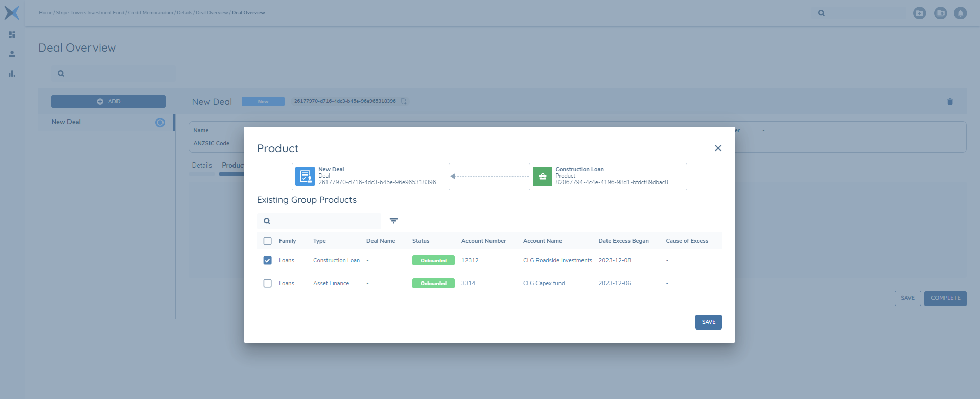Switch to the Details tab
This screenshot has width=980, height=399.
[202, 166]
